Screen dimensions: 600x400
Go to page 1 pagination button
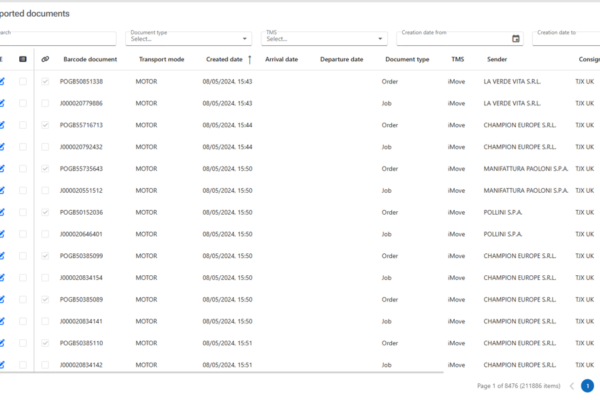click(587, 385)
